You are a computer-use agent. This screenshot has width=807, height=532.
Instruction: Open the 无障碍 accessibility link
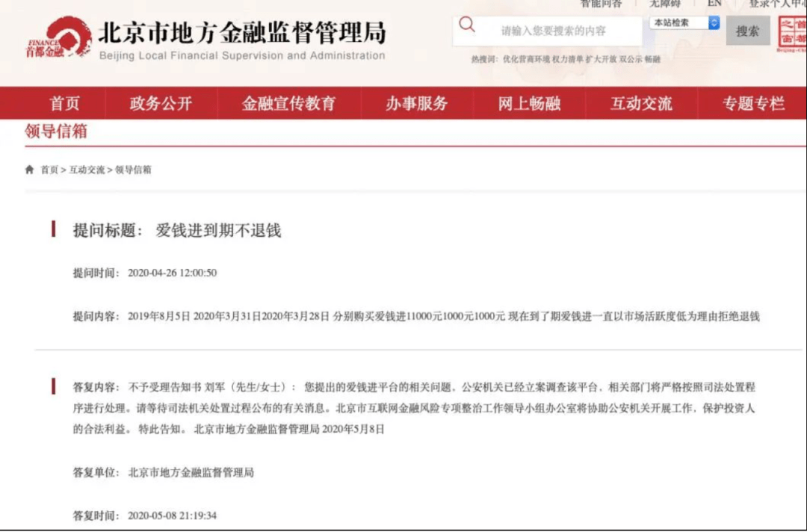click(664, 4)
